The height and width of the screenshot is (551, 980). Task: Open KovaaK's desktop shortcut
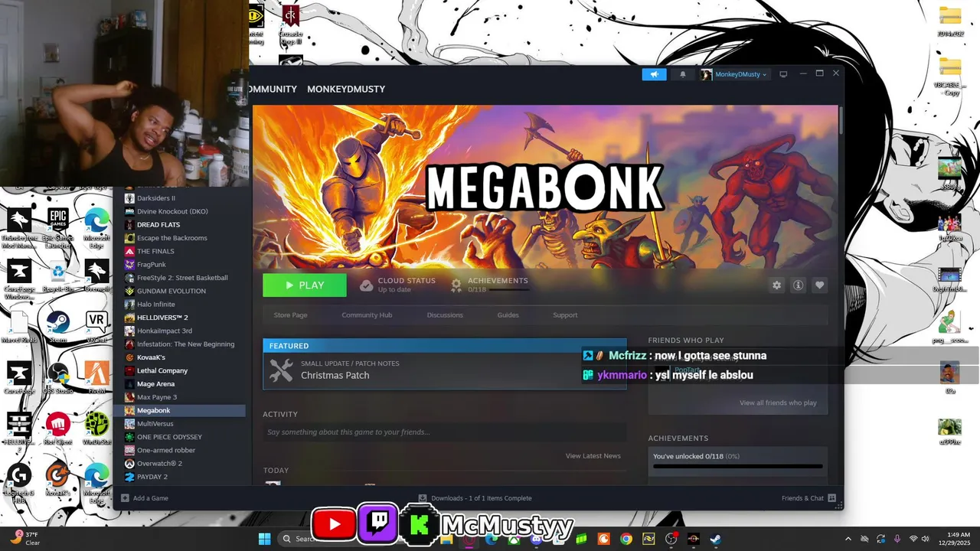(58, 481)
